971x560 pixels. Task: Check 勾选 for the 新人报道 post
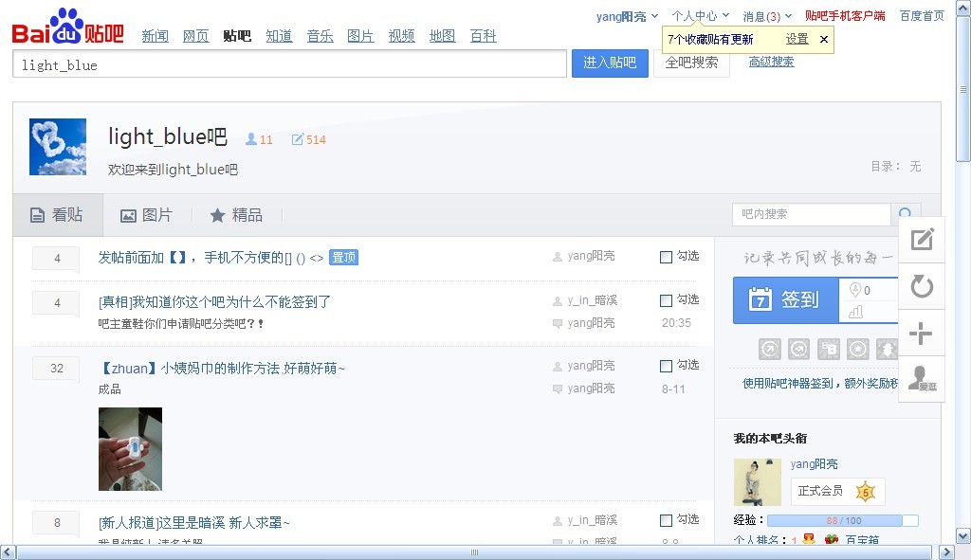pyautogui.click(x=666, y=520)
